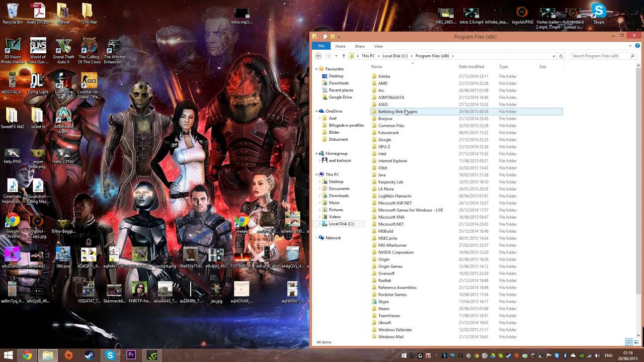644x362 pixels.
Task: Click the Steam icon in the taskbar
Action: (x=89, y=355)
